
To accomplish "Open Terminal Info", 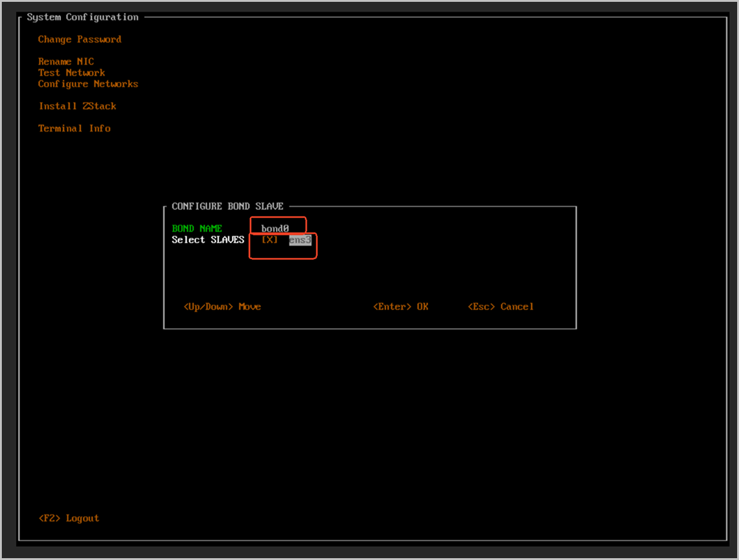I will (75, 128).
